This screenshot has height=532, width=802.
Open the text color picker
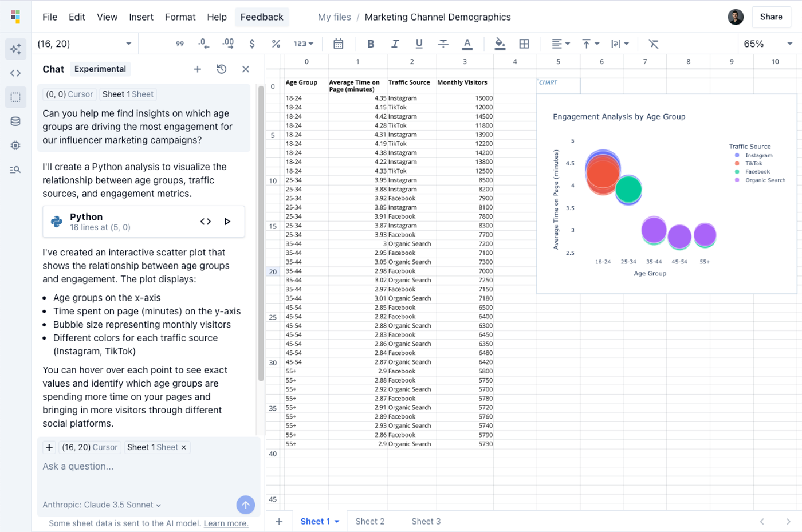pos(467,43)
